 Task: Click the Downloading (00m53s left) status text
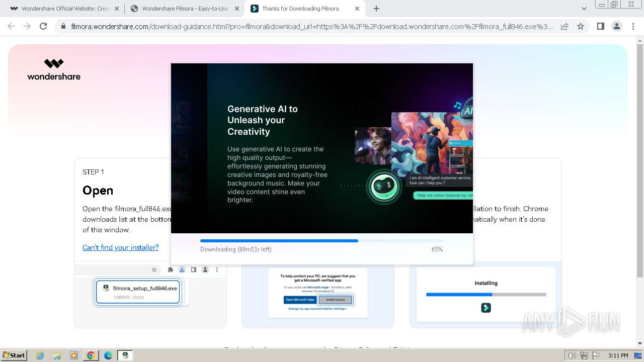click(235, 249)
